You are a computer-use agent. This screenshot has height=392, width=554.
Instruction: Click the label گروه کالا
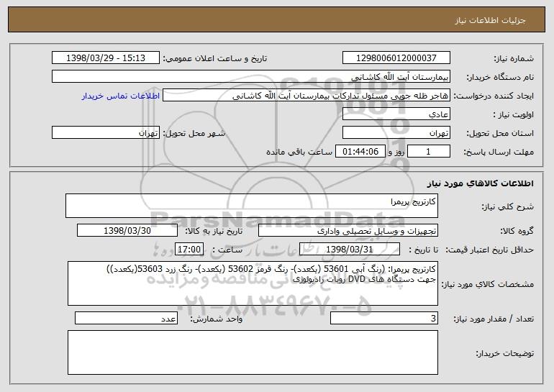pyautogui.click(x=517, y=231)
